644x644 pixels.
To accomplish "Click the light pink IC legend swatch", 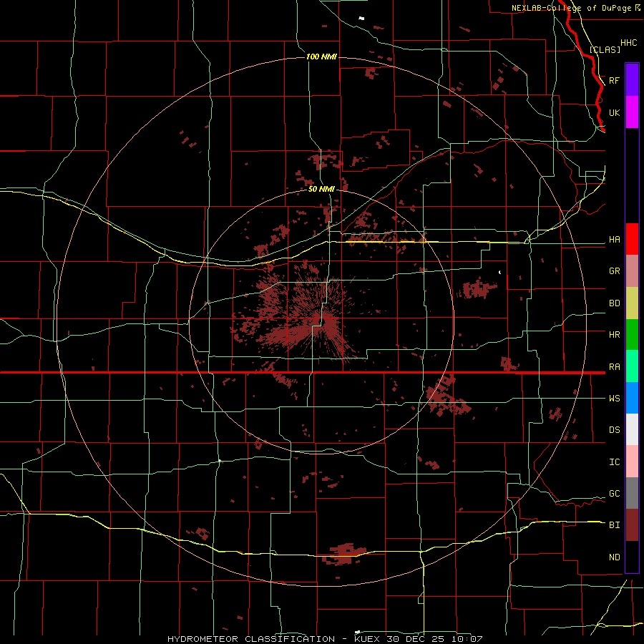I will click(x=632, y=462).
